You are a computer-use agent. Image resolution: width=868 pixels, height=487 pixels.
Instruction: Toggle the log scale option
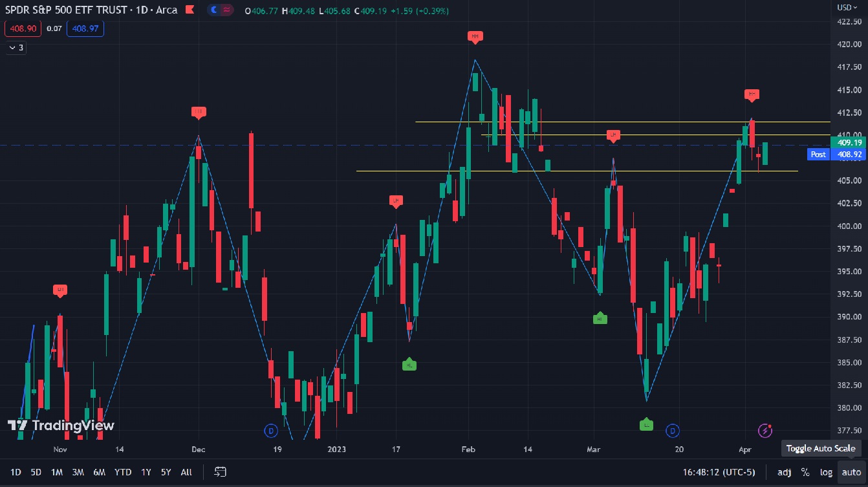point(826,472)
